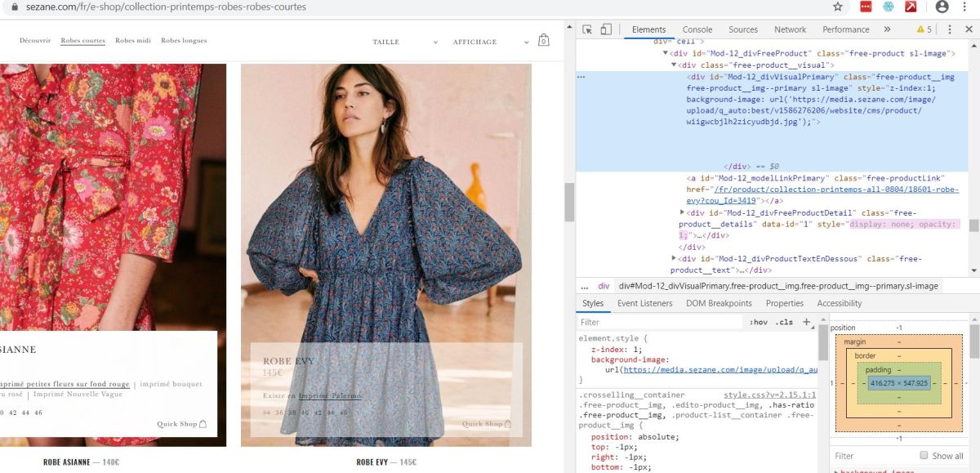Enable the Show all checkbox in computed pane
This screenshot has height=473, width=980.
pos(924,456)
